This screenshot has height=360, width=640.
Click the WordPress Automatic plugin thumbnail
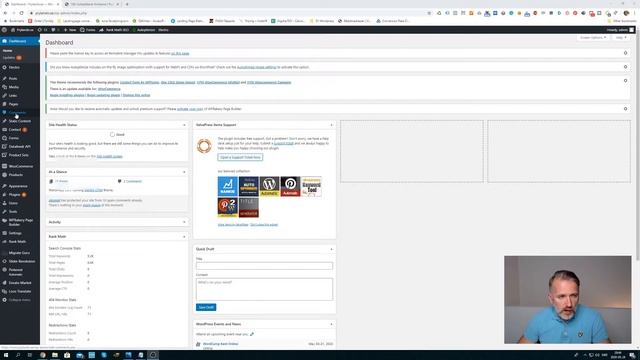coord(269,186)
